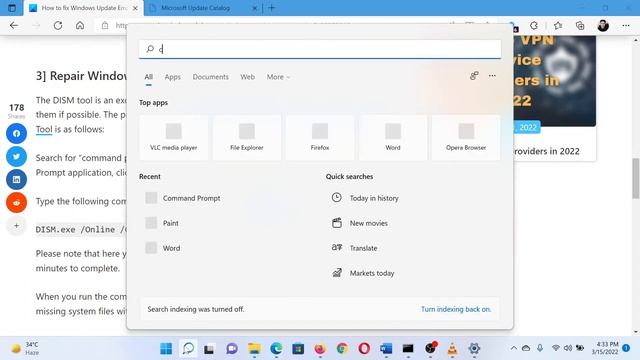Go back in Edge browser
Screen dimensions: 640x360
point(14,25)
